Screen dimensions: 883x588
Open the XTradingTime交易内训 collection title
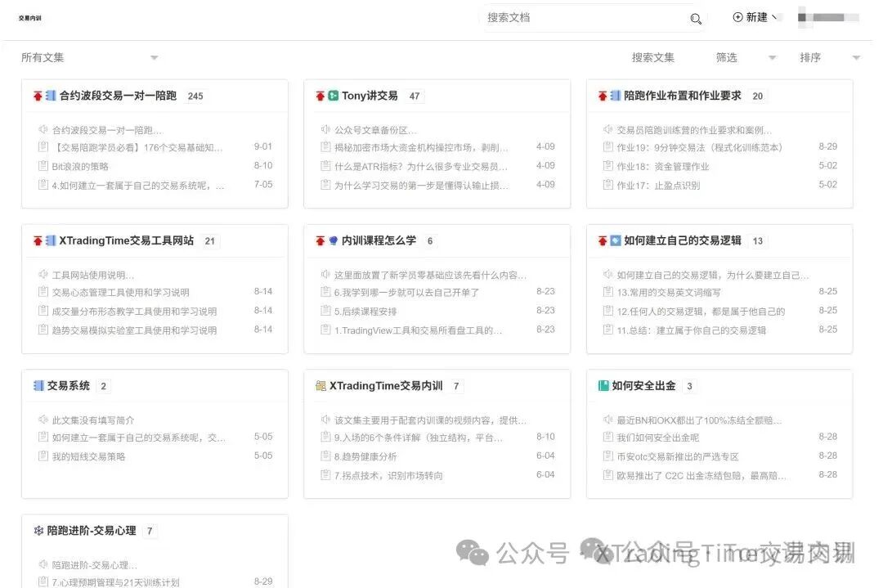pos(386,386)
